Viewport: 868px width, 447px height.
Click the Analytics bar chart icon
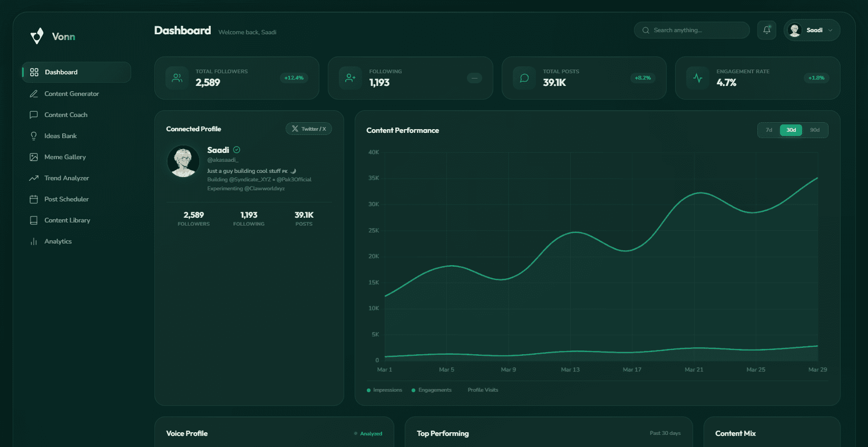click(x=34, y=241)
